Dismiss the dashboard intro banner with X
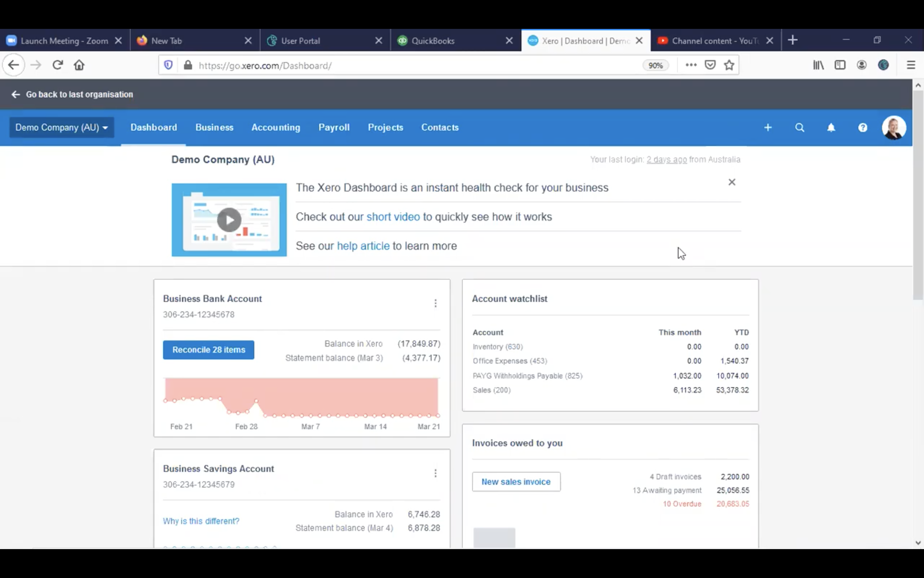Viewport: 924px width, 578px height. point(732,182)
